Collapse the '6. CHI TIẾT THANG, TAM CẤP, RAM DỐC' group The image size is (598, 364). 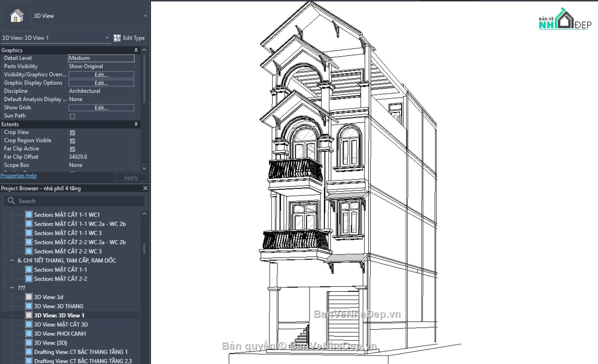[x=12, y=260]
